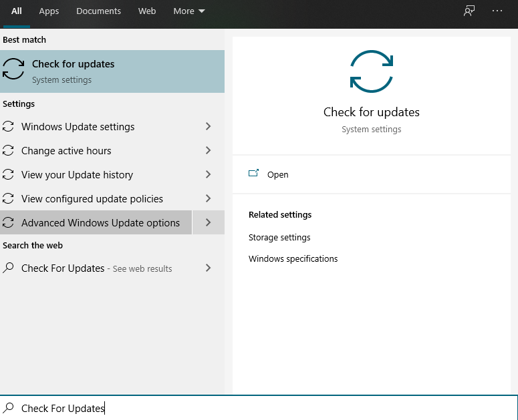Click the large teal update icon in preview pane
The image size is (518, 420).
(x=372, y=71)
